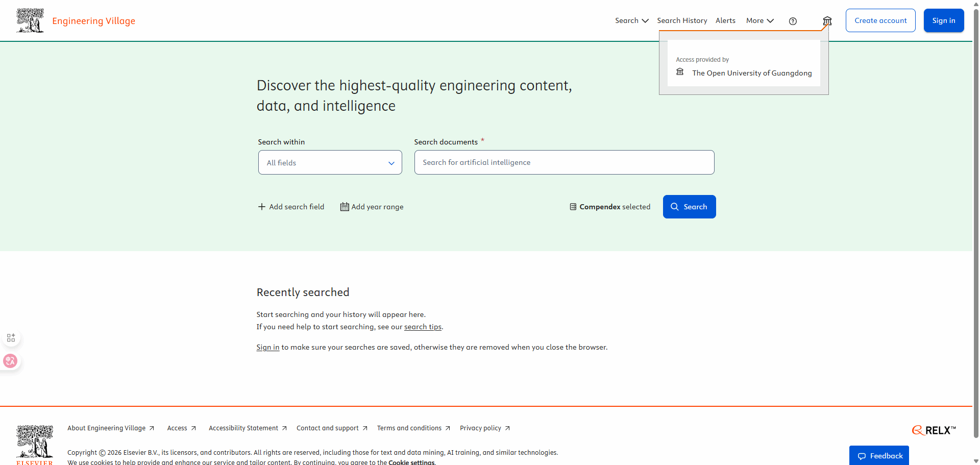Click the pink translate icon at left edge
The width and height of the screenshot is (980, 465).
(10, 361)
